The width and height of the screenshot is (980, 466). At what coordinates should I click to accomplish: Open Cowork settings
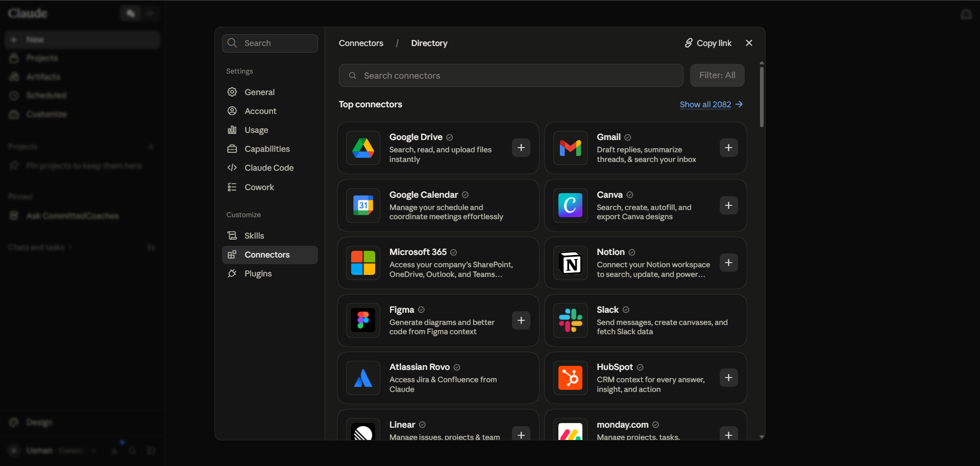pyautogui.click(x=269, y=187)
